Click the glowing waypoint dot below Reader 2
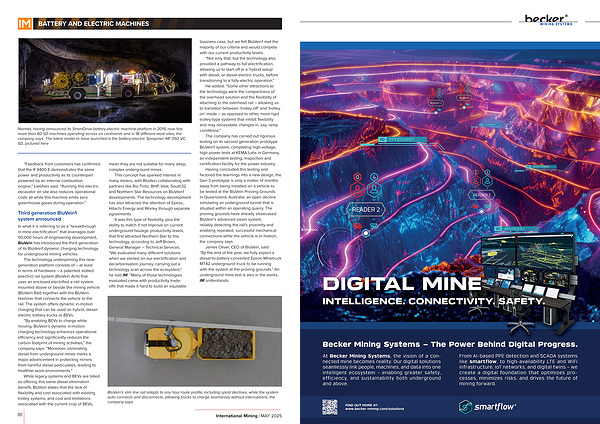600x424 pixels. 366,233
